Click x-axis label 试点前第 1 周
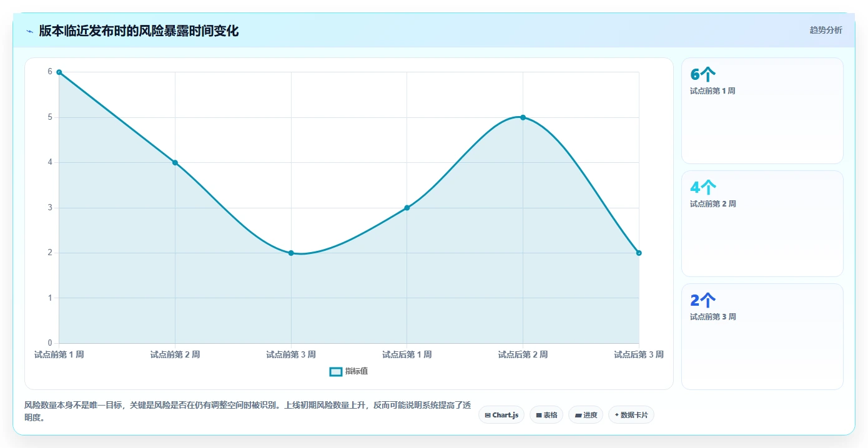 (59, 354)
